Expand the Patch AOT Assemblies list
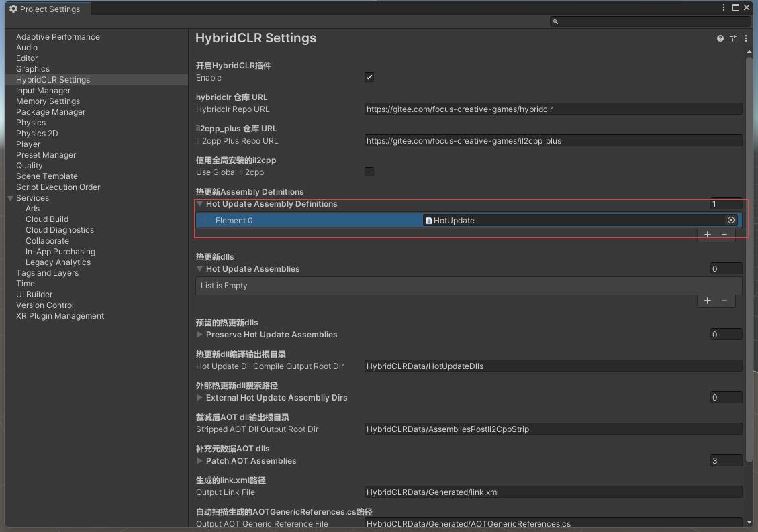Viewport: 758px width, 532px height. [x=200, y=461]
